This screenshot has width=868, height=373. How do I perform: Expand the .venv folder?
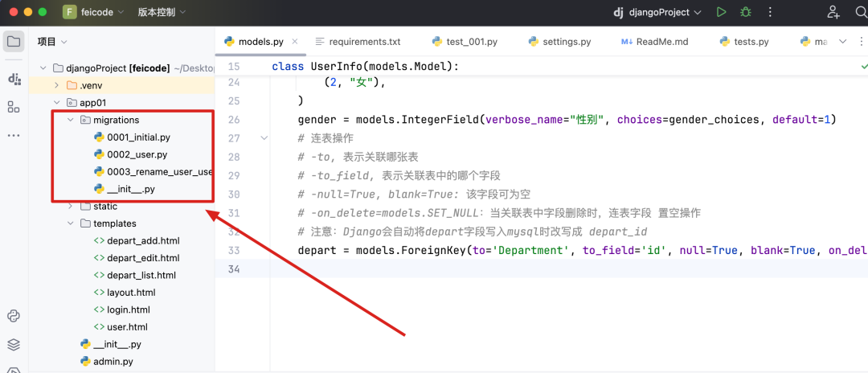click(56, 85)
